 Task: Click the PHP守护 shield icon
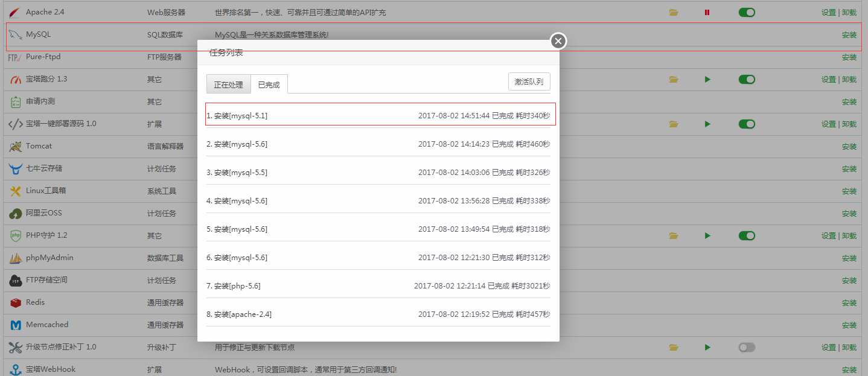tap(15, 235)
